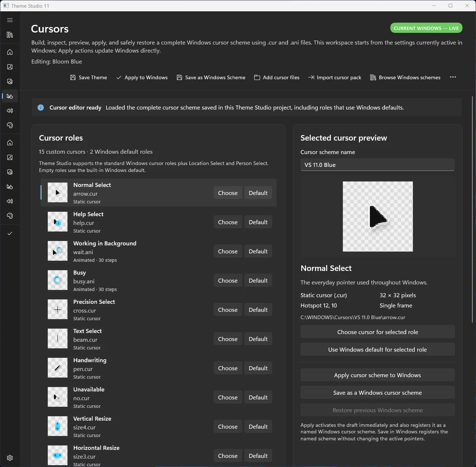Click the Handwriting pen cursor thumbnail
The image size is (476, 467).
(58, 368)
